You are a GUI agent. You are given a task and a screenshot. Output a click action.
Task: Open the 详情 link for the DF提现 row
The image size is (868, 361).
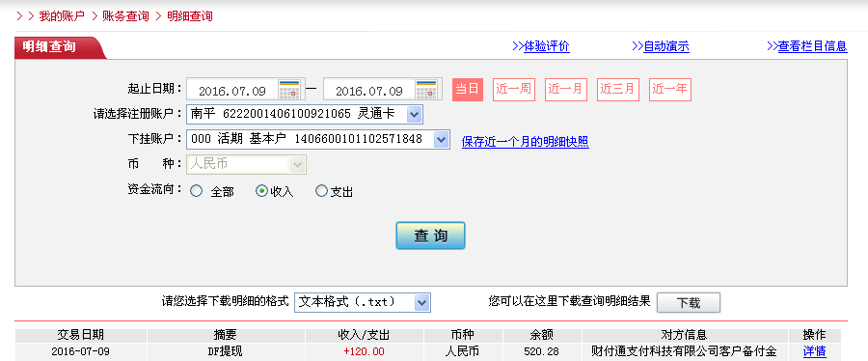(814, 351)
